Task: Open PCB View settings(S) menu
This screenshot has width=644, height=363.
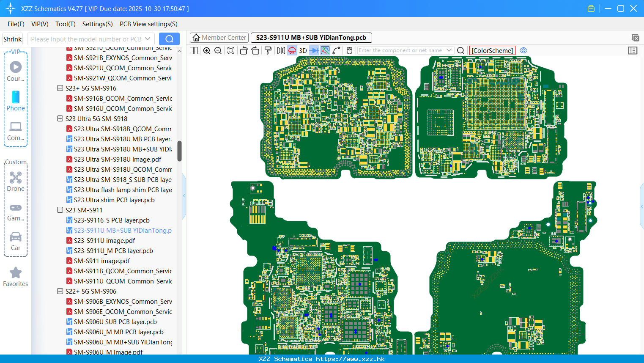Action: click(x=148, y=24)
